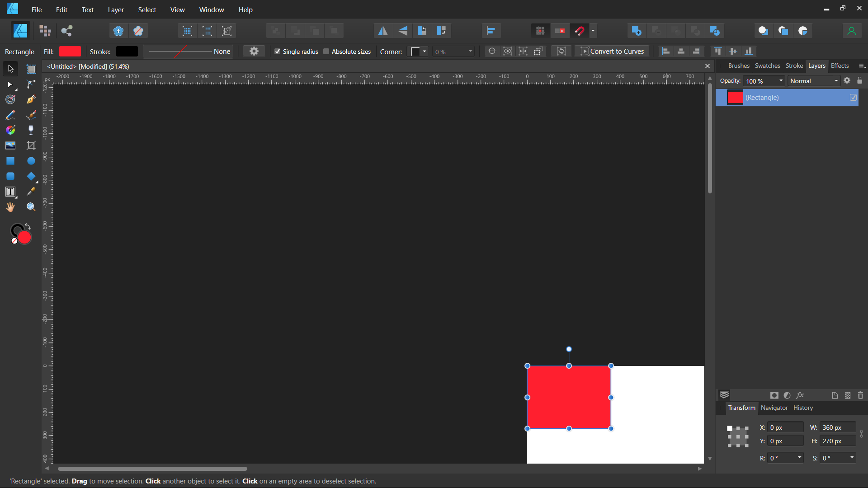Open the Normal blend mode dropdown

tap(814, 81)
